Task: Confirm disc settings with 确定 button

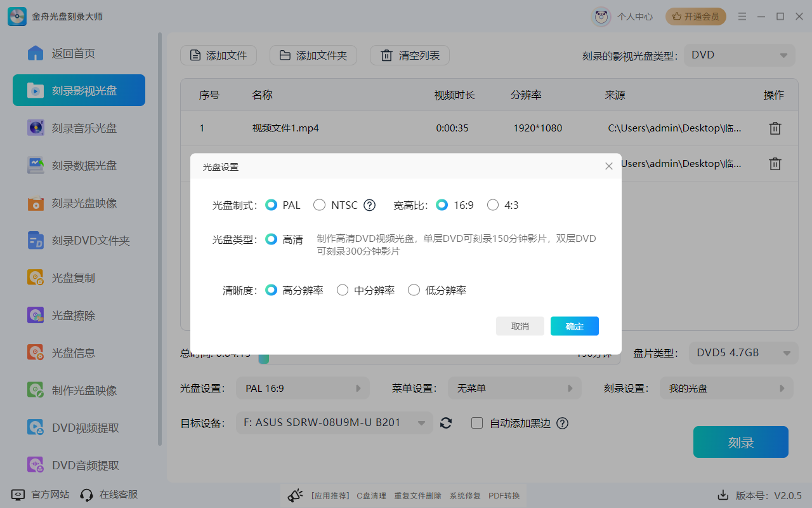Action: [574, 326]
